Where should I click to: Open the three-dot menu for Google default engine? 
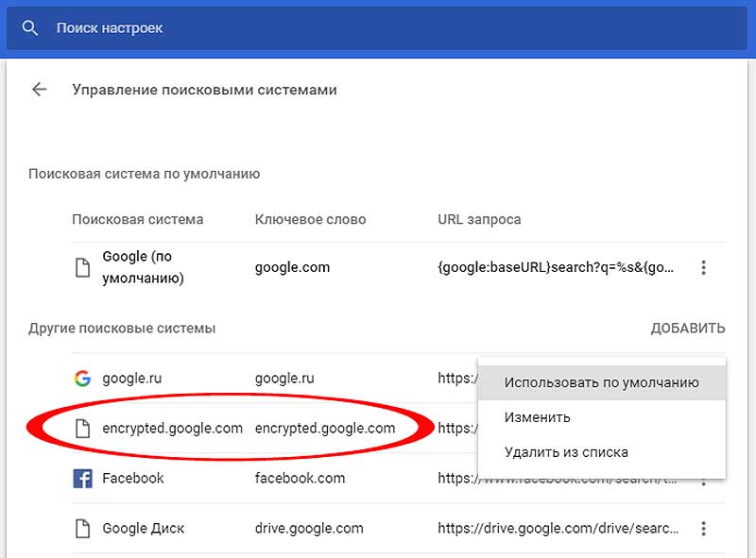[x=703, y=267]
